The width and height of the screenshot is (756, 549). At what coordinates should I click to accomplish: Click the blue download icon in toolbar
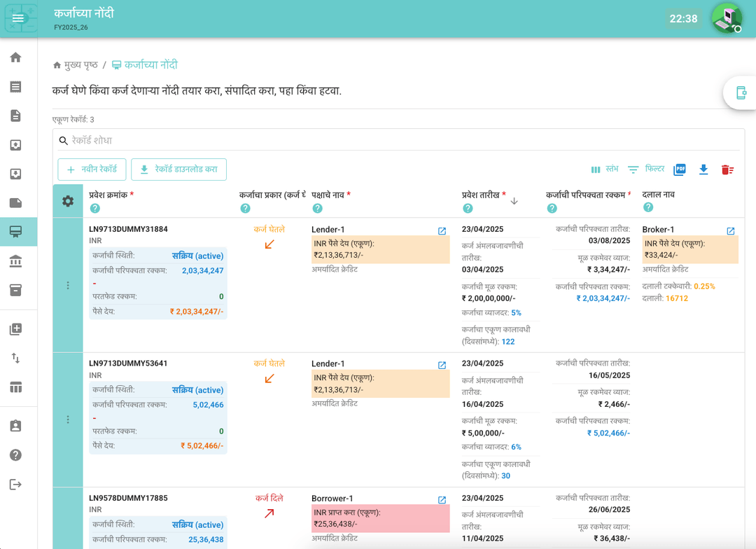click(703, 169)
